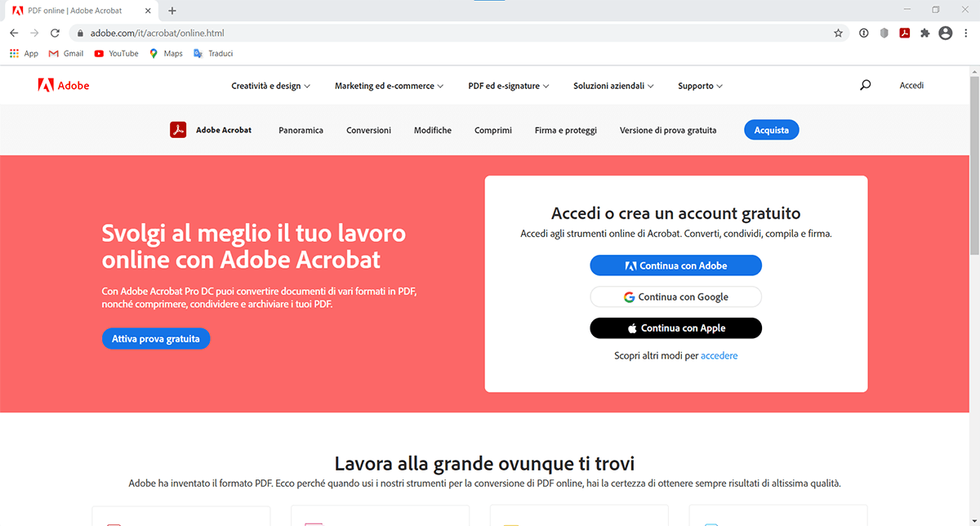Click the heading Accedi o crea un account gratuito
Screen dimensions: 980x526
coord(676,214)
